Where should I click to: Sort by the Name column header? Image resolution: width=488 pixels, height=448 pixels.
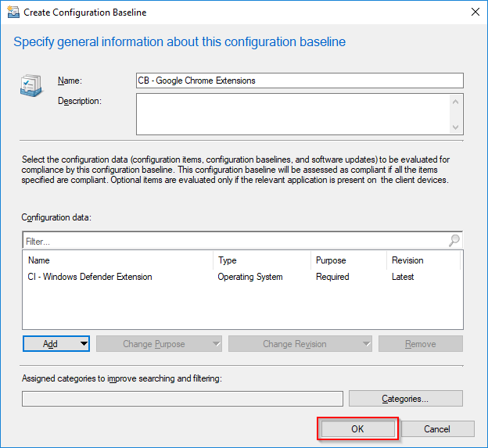[x=117, y=260]
